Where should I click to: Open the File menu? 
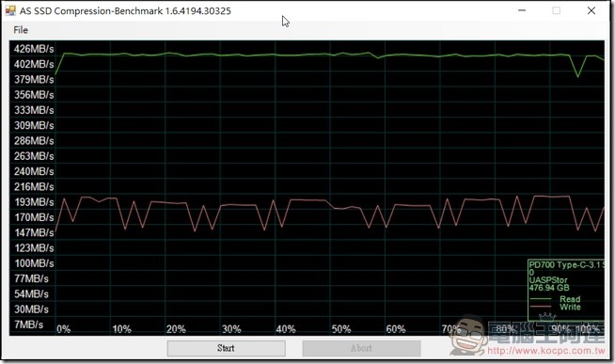[21, 30]
